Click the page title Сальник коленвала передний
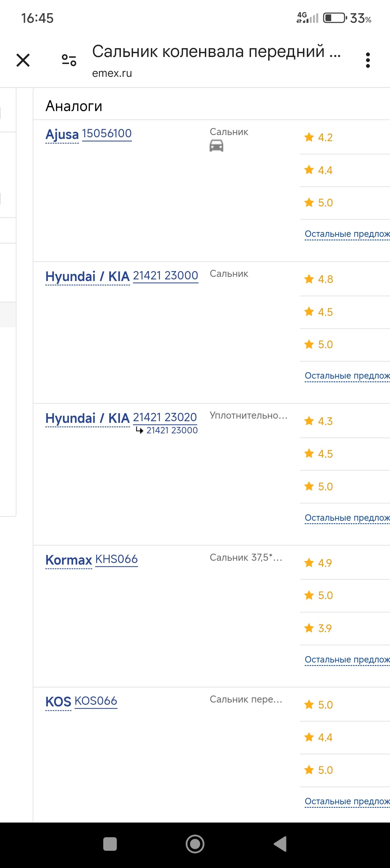 [x=217, y=52]
